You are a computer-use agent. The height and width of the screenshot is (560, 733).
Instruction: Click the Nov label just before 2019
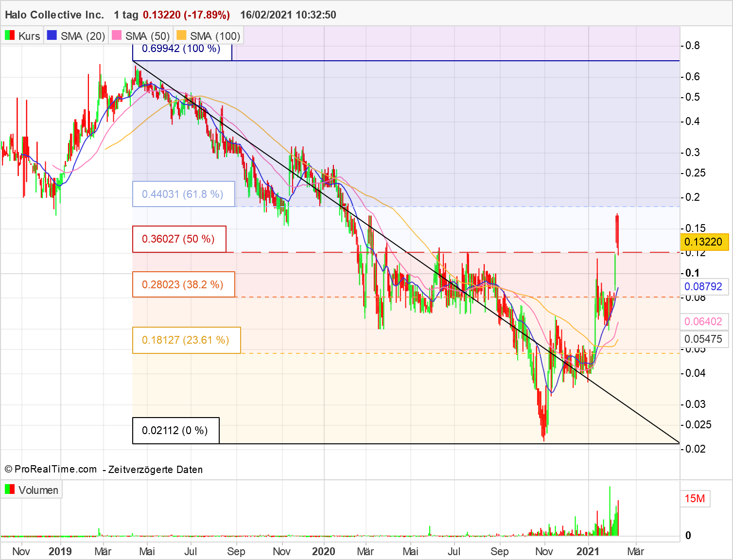(21, 551)
